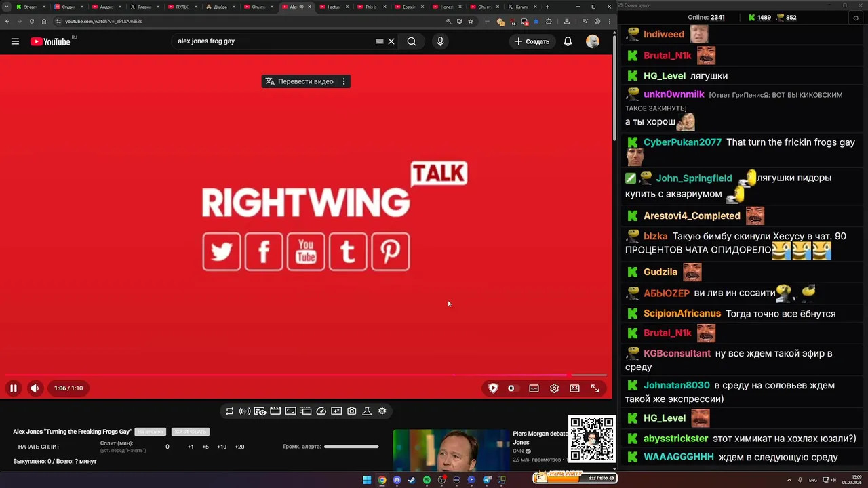The width and height of the screenshot is (868, 488).
Task: Click the Создать create button
Action: coord(532,41)
